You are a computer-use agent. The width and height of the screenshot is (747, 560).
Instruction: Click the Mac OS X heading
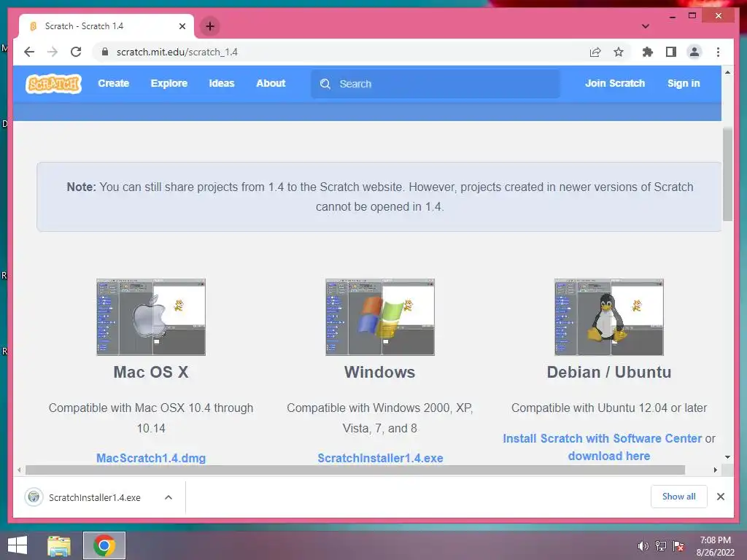[151, 372]
